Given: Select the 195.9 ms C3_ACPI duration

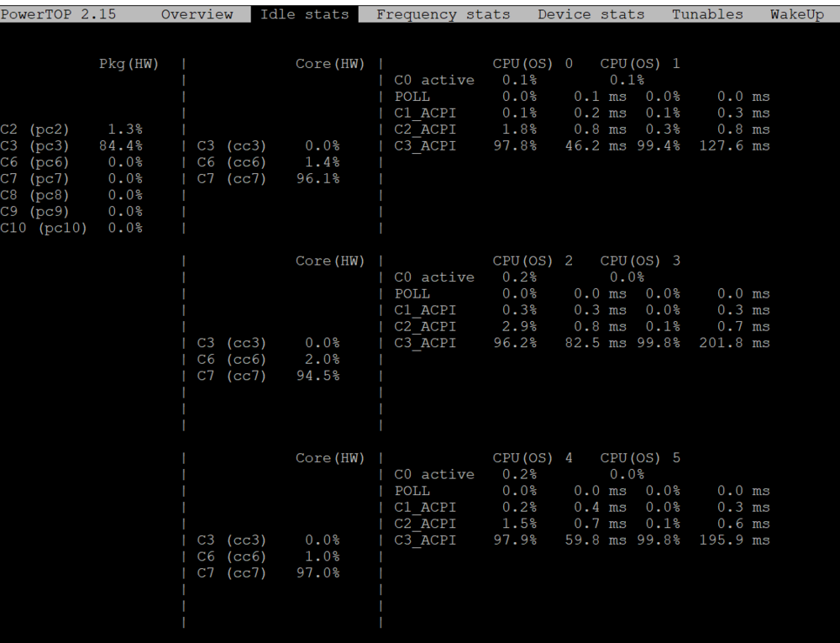Looking at the screenshot, I should click(x=734, y=540).
